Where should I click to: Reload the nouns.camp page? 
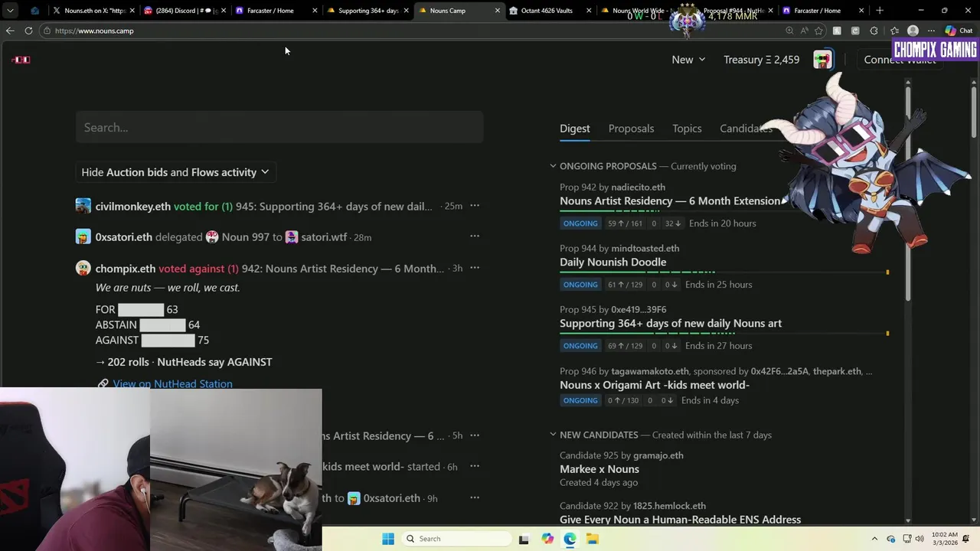click(28, 31)
